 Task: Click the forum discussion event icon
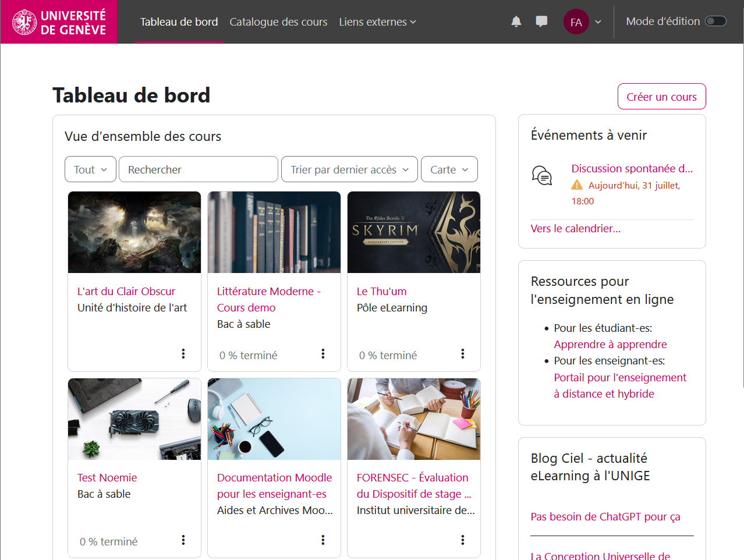[x=542, y=175]
